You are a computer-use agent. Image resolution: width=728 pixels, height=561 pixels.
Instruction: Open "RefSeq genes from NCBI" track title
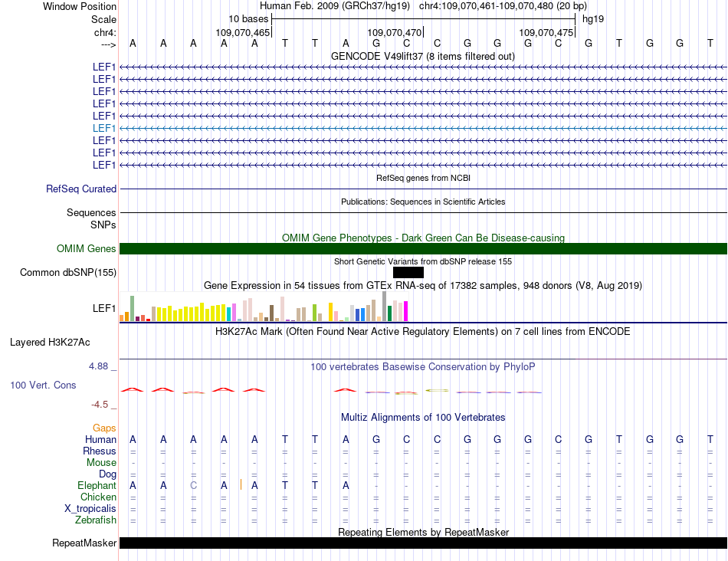click(x=423, y=178)
